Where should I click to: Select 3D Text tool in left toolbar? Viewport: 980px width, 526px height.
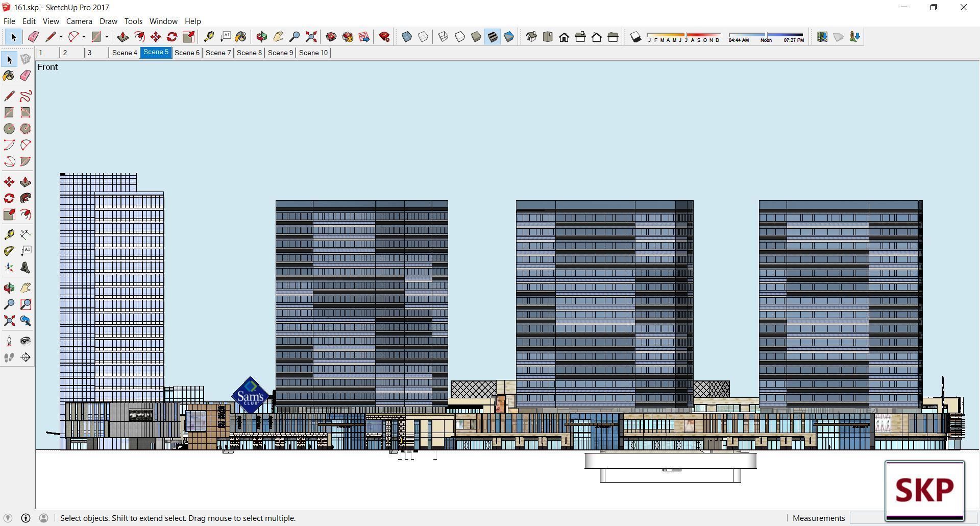26,268
